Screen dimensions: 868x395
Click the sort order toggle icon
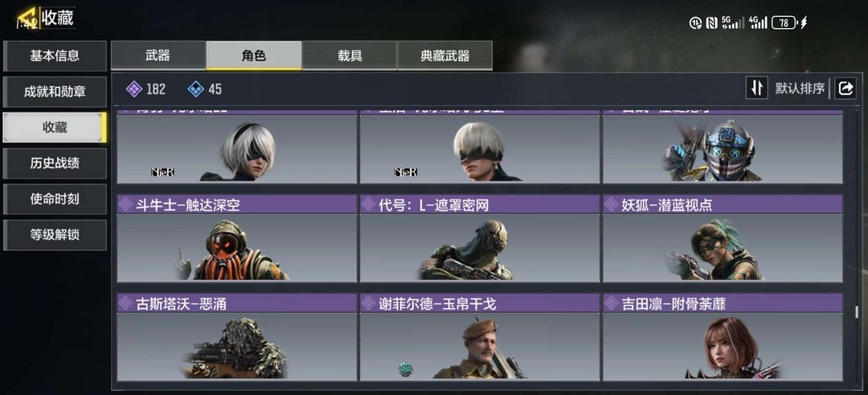[x=757, y=88]
